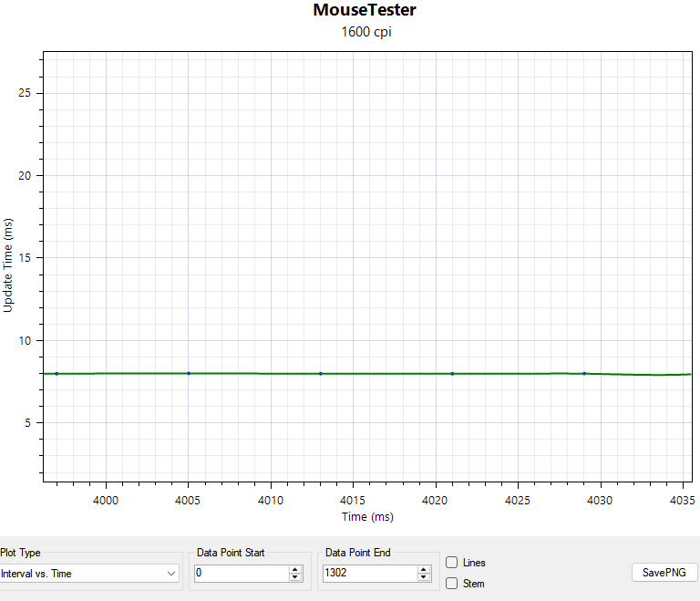
Task: Click the 4000 tick label on the time axis
Action: click(x=107, y=500)
